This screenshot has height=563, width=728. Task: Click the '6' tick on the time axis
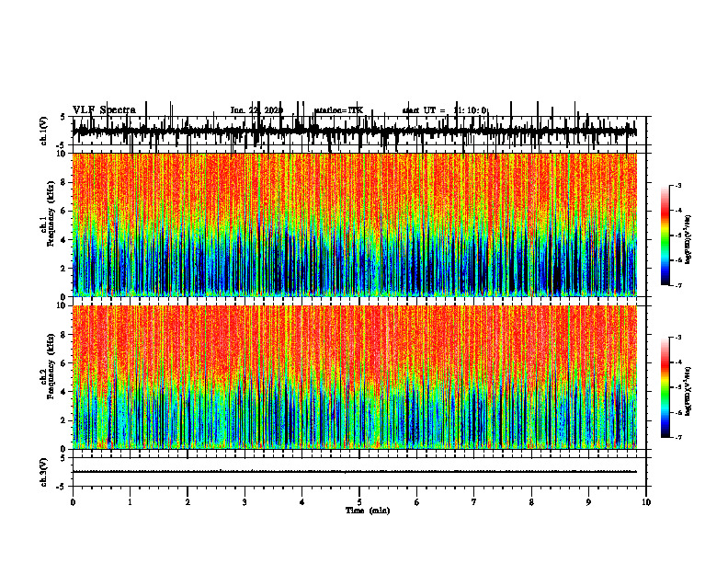pyautogui.click(x=417, y=502)
